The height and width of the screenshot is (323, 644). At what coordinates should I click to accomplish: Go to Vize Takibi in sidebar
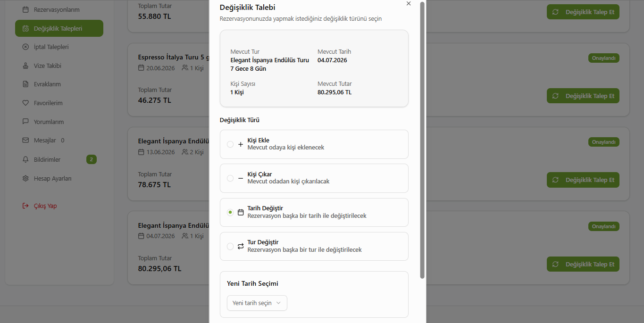pos(47,66)
